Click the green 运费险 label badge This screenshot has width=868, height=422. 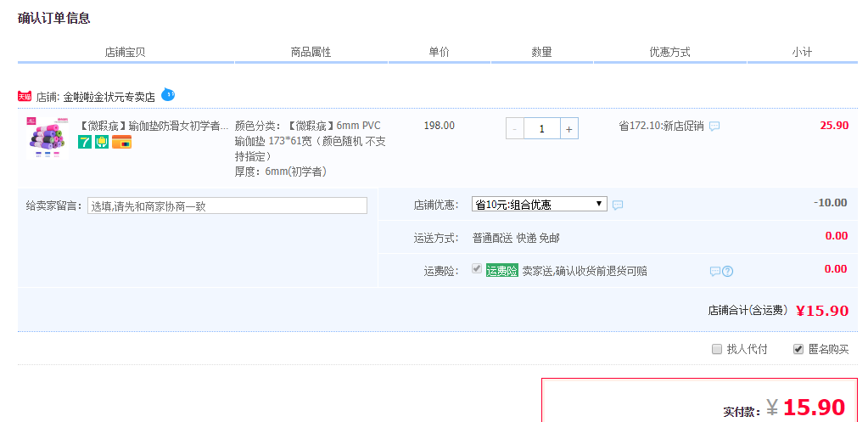click(502, 271)
